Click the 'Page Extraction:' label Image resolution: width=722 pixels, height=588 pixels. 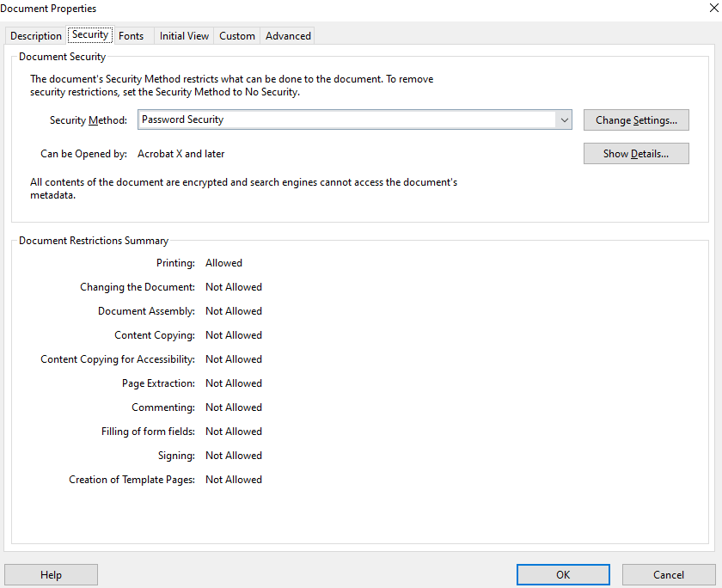[158, 383]
